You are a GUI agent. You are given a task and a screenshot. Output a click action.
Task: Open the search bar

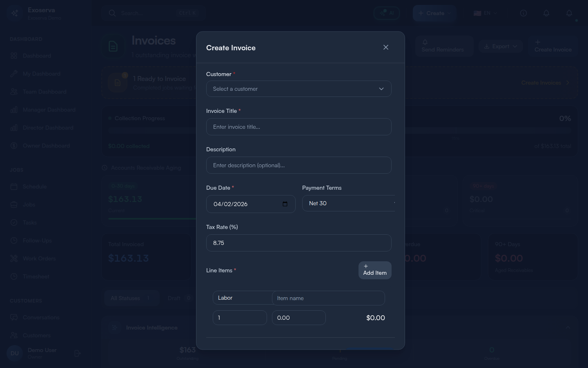153,13
